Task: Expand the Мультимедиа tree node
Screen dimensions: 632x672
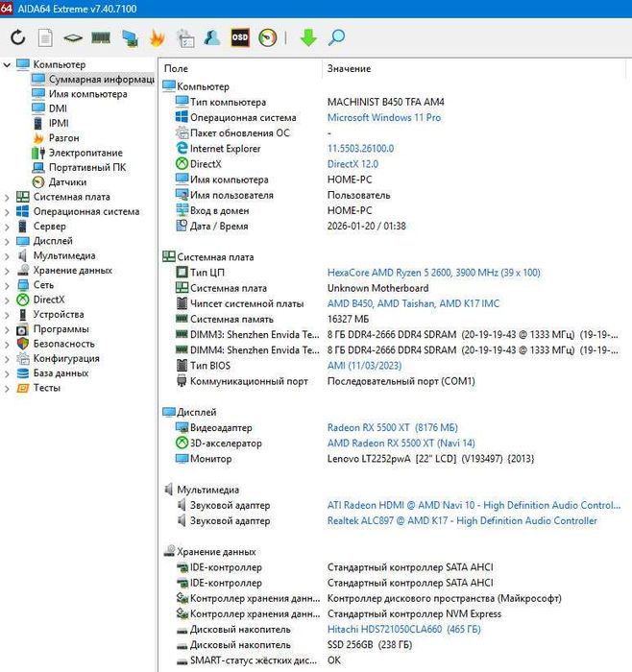Action: click(x=7, y=256)
